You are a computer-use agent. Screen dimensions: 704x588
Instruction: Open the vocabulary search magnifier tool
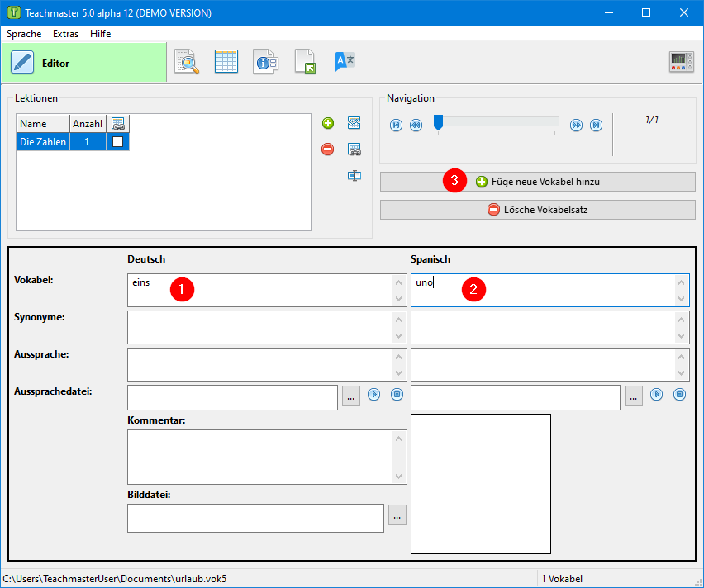tap(187, 63)
